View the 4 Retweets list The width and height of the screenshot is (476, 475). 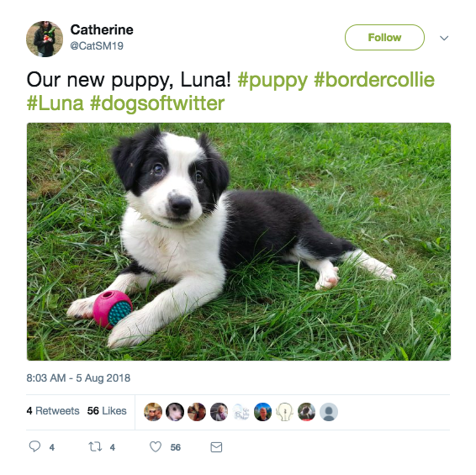(x=53, y=410)
